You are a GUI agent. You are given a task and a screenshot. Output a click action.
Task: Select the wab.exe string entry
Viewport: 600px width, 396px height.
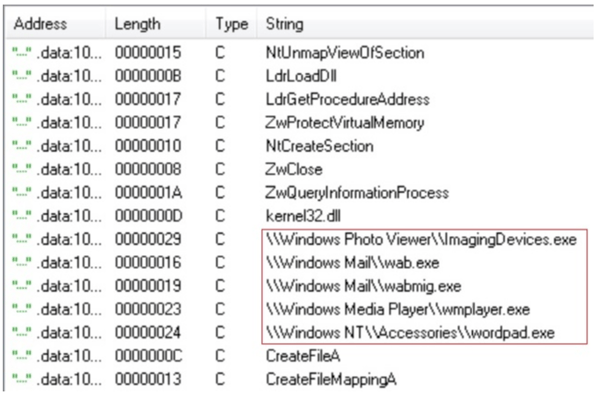[352, 263]
